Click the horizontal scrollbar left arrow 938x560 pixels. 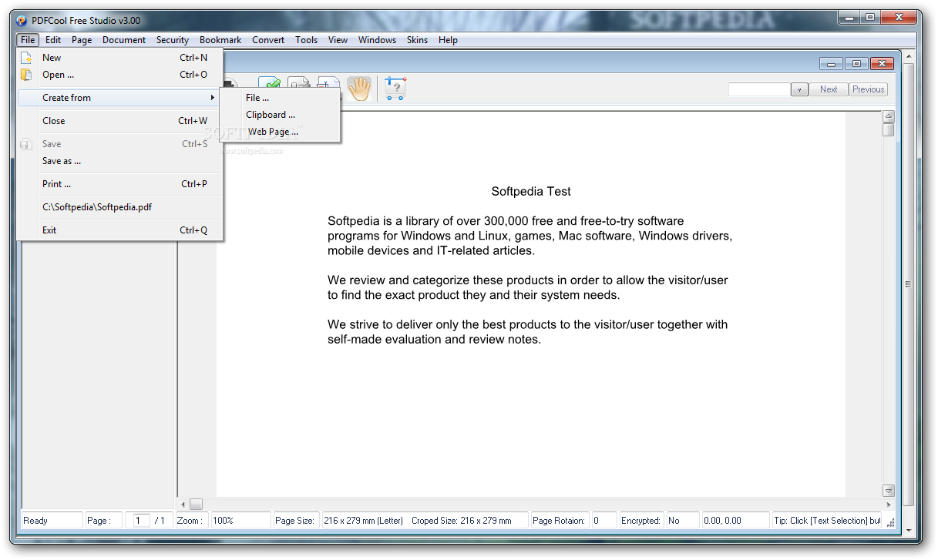pos(183,505)
